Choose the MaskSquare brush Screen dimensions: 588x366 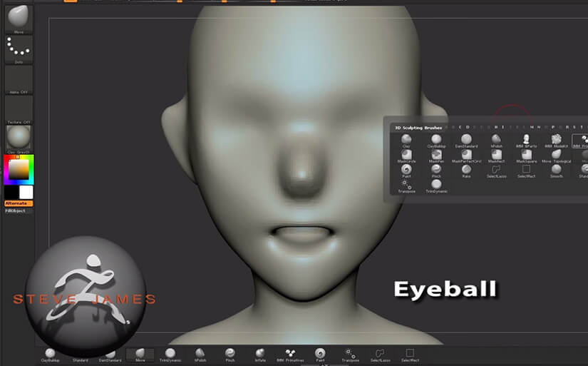tap(526, 156)
